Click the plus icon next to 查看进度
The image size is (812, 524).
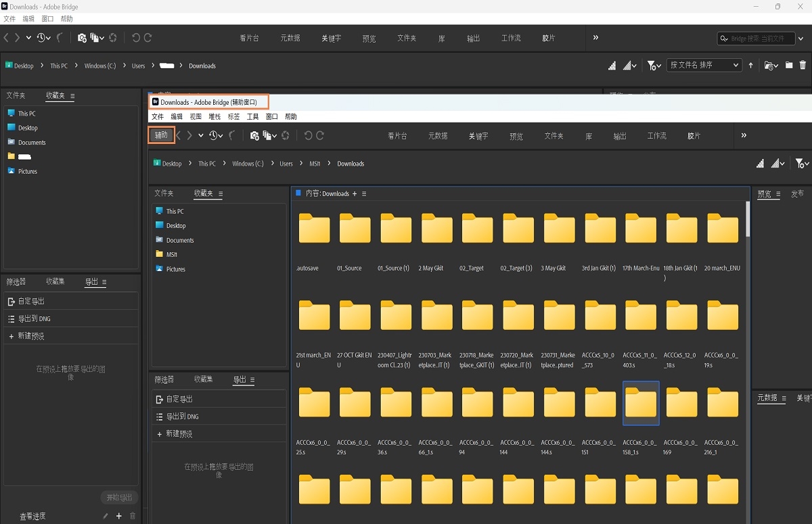tap(119, 516)
